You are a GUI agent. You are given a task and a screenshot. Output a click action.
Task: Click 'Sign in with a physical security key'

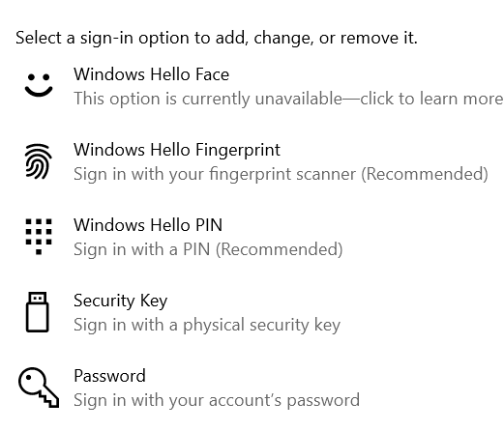coord(207,325)
